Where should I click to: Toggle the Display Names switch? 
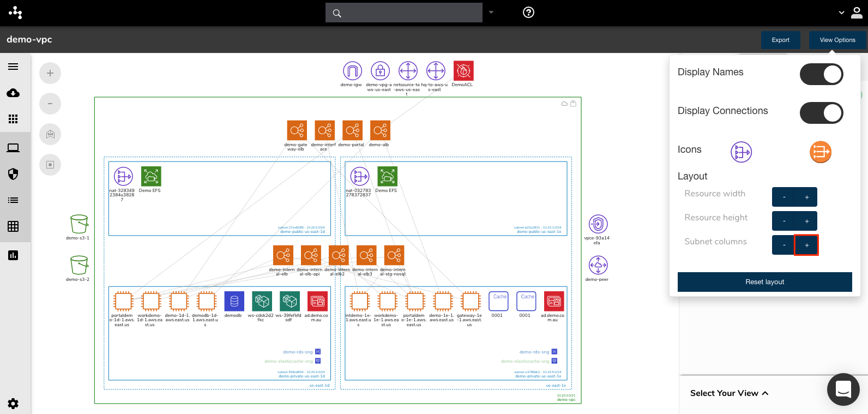[821, 74]
